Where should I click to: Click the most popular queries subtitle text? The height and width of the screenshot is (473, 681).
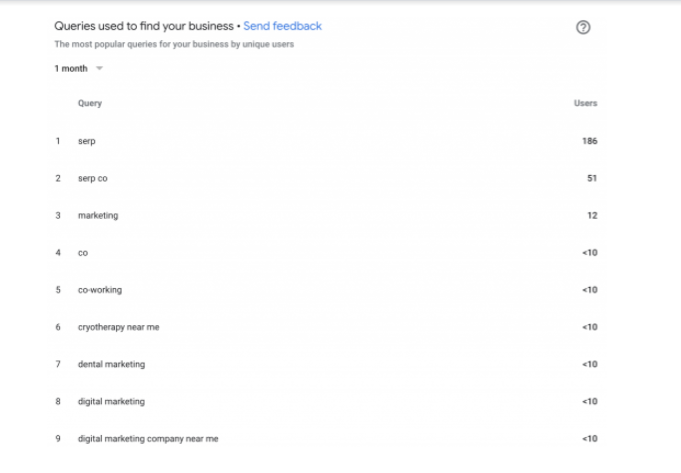(x=174, y=44)
